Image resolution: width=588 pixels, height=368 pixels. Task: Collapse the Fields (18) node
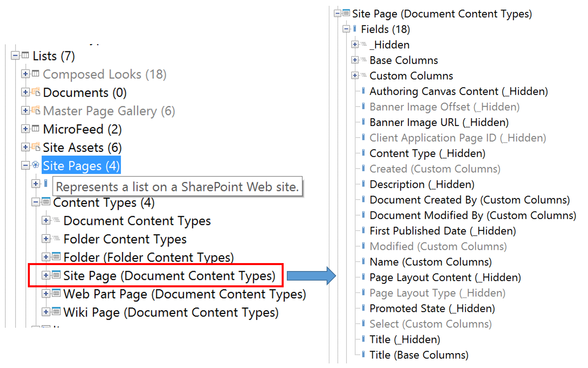[x=346, y=29]
